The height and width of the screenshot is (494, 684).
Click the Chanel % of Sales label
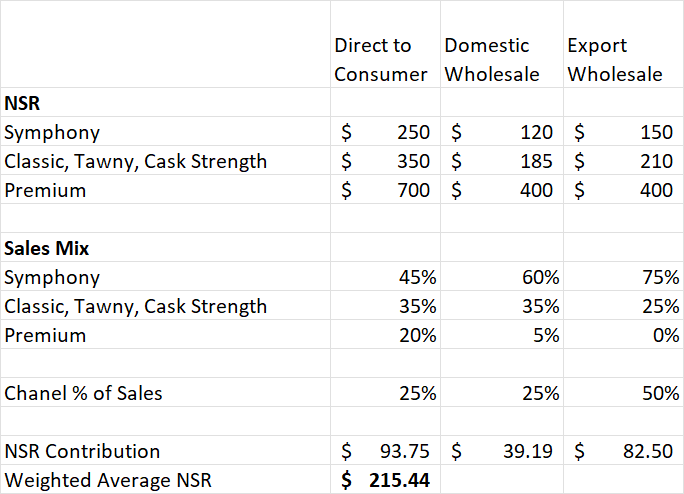pyautogui.click(x=83, y=393)
